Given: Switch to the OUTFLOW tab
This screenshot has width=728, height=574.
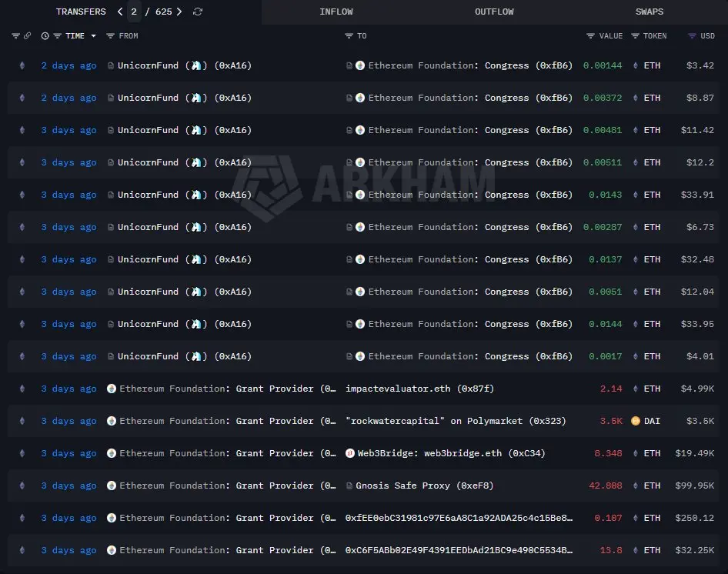Looking at the screenshot, I should (x=494, y=12).
